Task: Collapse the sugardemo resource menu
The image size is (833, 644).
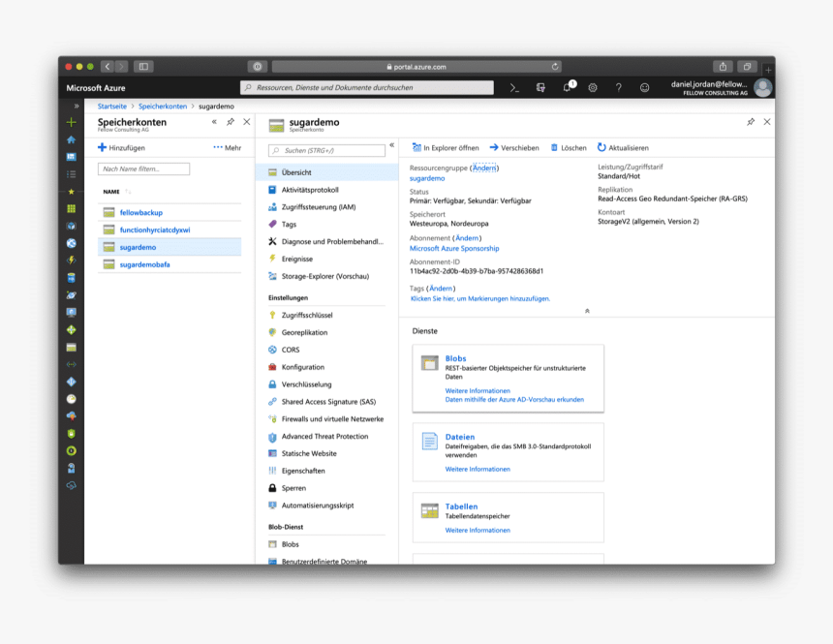Action: coord(392,145)
